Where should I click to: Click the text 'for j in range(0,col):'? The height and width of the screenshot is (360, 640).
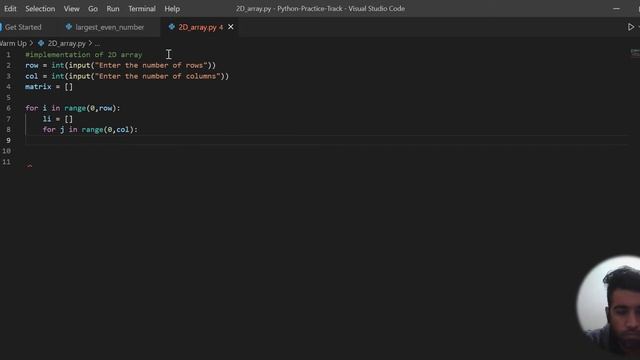[90, 130]
